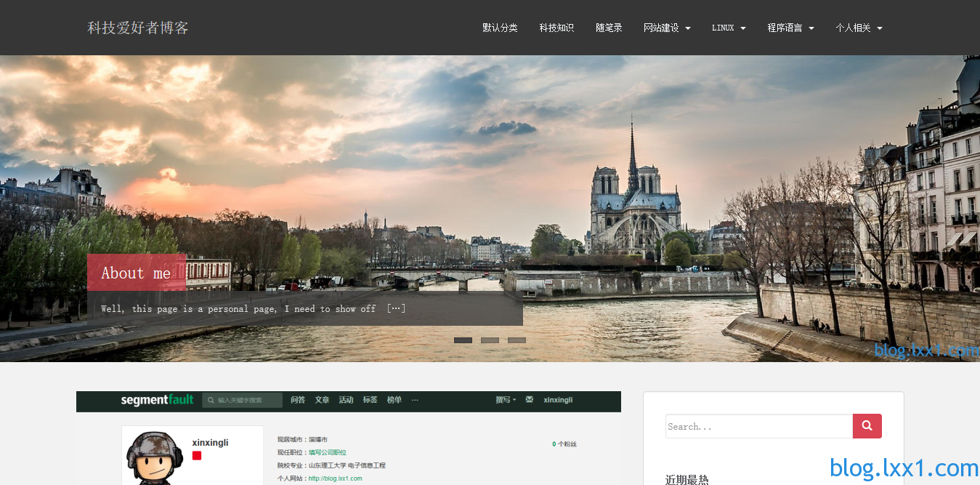Focus the Search... input field
Screen dimensions: 980x485
click(x=759, y=426)
